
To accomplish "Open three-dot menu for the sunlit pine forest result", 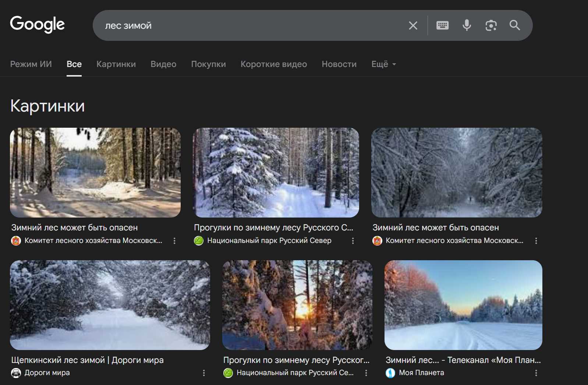I will (x=174, y=241).
